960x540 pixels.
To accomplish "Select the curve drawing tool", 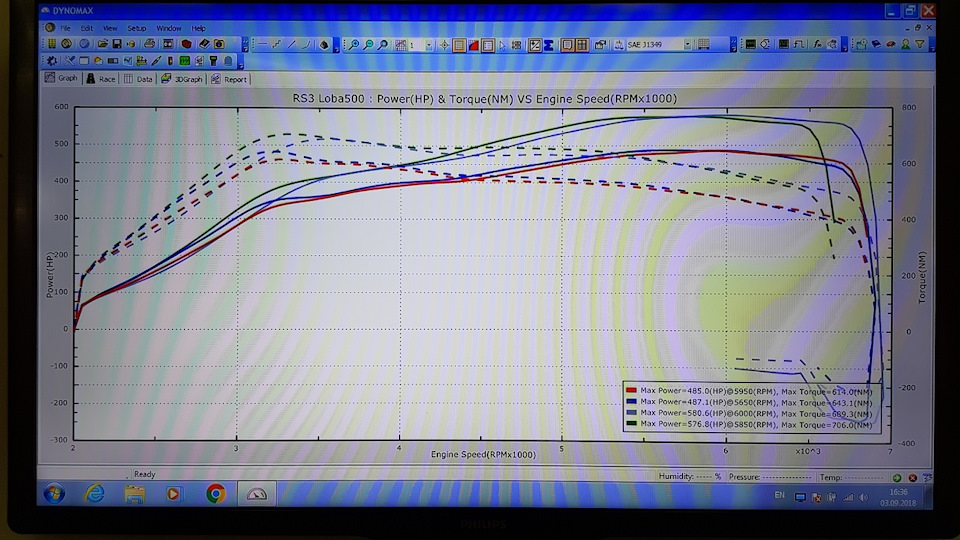I will (306, 43).
